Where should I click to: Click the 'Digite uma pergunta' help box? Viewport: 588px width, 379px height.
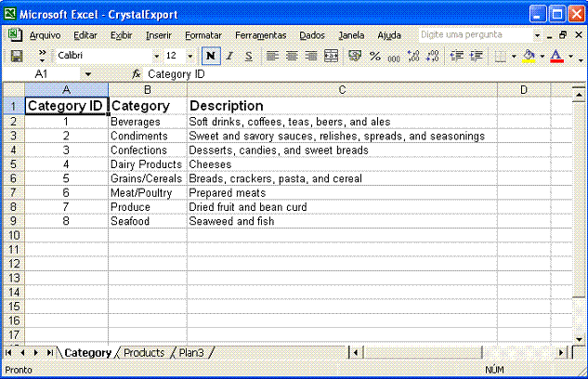tap(473, 34)
